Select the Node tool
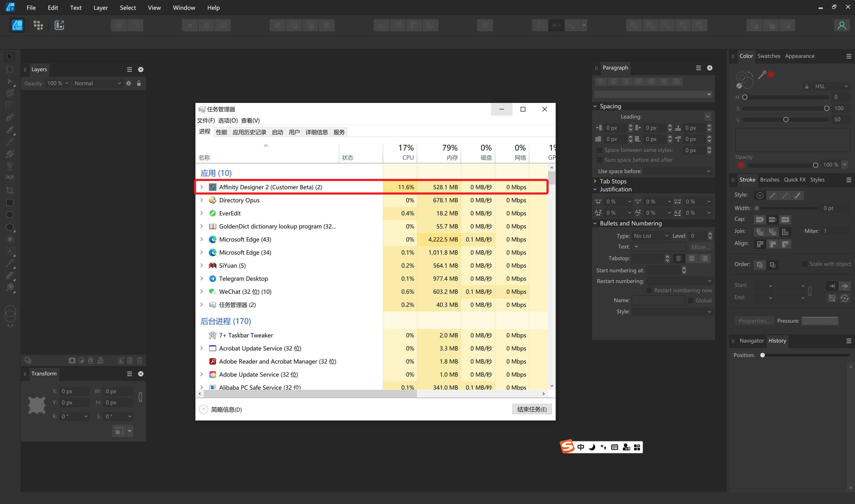This screenshot has width=855, height=504. [x=10, y=82]
